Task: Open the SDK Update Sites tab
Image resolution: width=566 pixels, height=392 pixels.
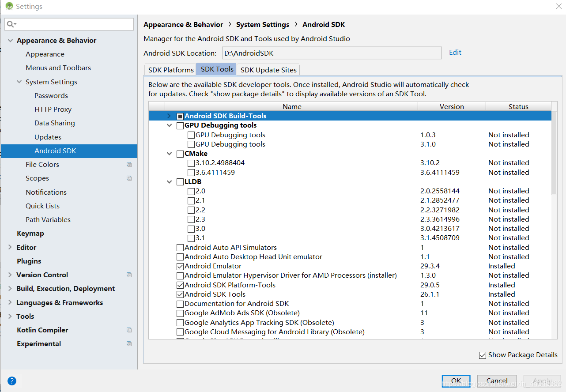Action: tap(268, 70)
